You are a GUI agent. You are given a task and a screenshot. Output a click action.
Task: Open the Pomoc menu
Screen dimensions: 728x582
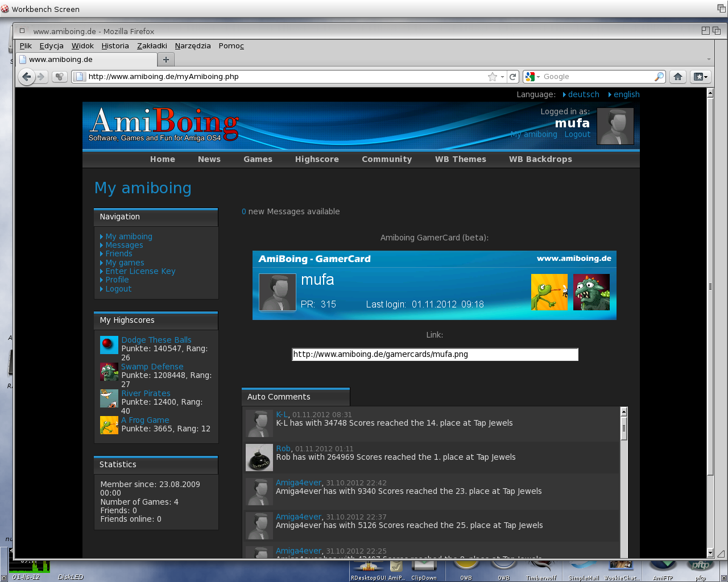tap(231, 46)
